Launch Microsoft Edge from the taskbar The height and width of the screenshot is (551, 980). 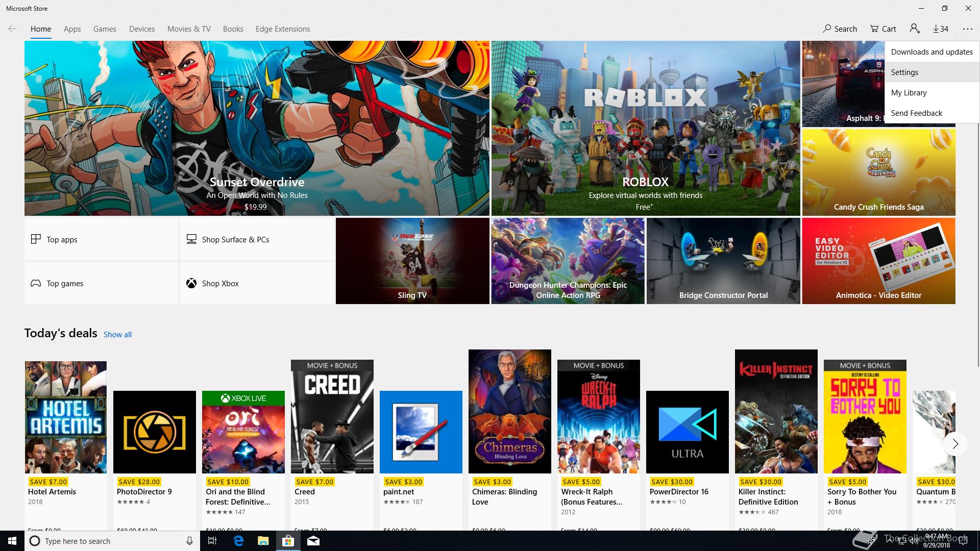tap(238, 541)
